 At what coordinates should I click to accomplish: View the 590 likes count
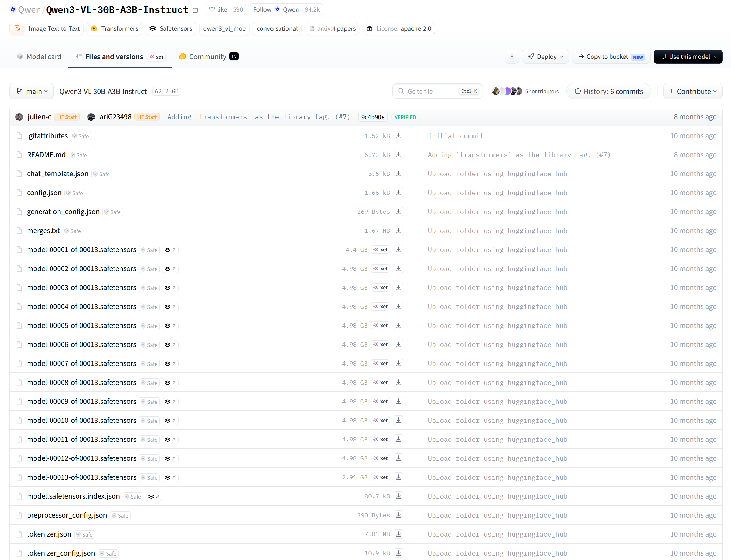238,10
